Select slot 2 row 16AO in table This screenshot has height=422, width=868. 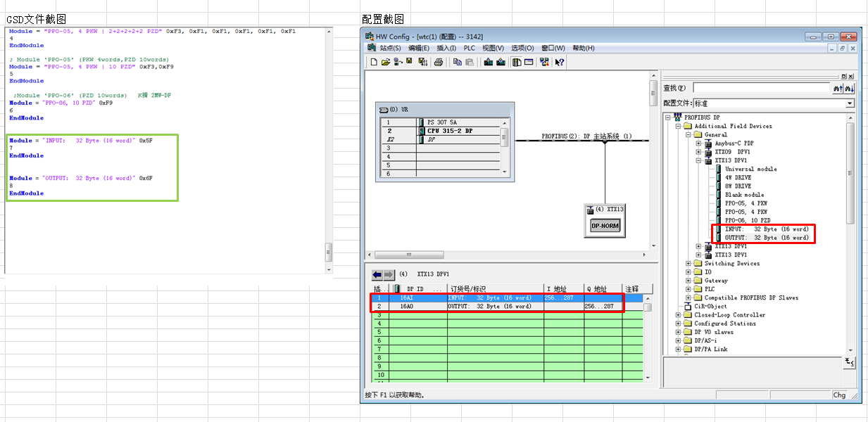click(507, 307)
